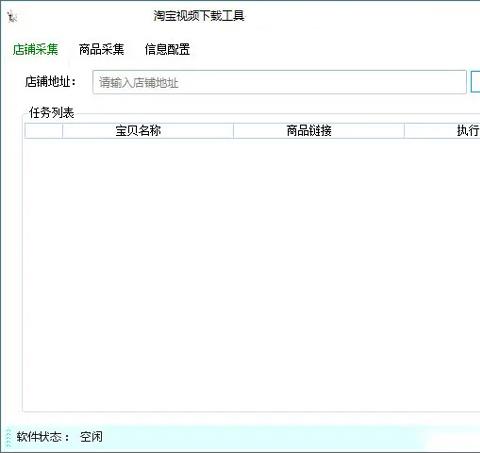The height and width of the screenshot is (453, 480).
Task: Click the status bar grip dots
Action: [x=9, y=438]
